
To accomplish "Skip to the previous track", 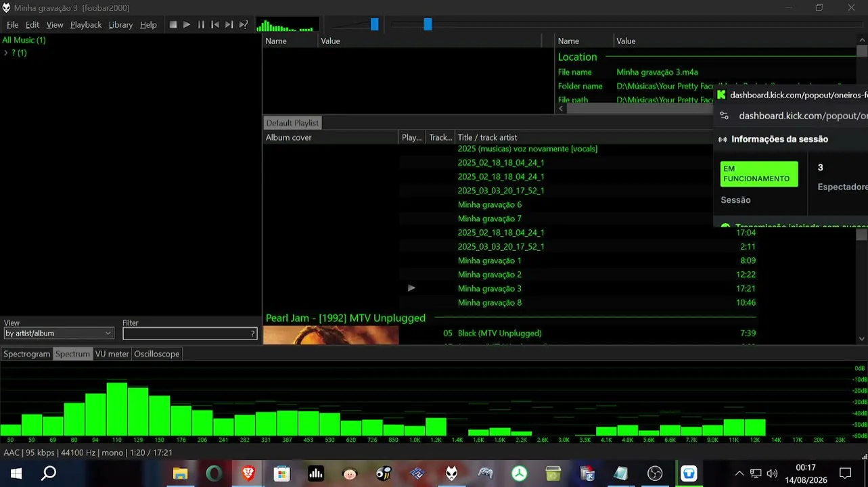I will pos(215,24).
